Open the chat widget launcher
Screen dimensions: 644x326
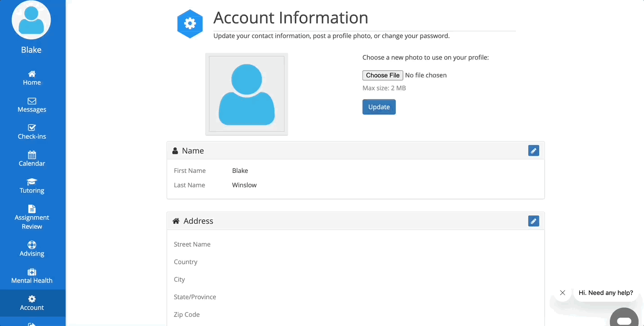click(x=624, y=320)
